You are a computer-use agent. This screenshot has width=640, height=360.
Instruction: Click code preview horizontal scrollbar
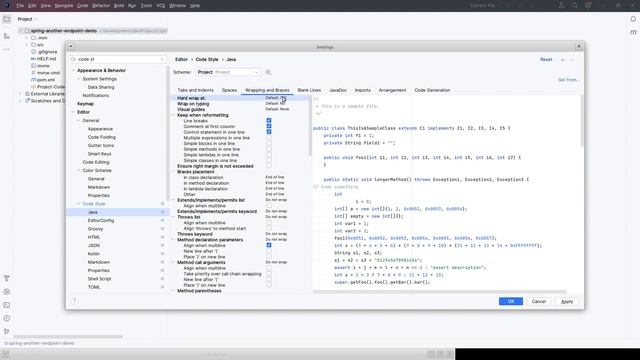coord(440,292)
